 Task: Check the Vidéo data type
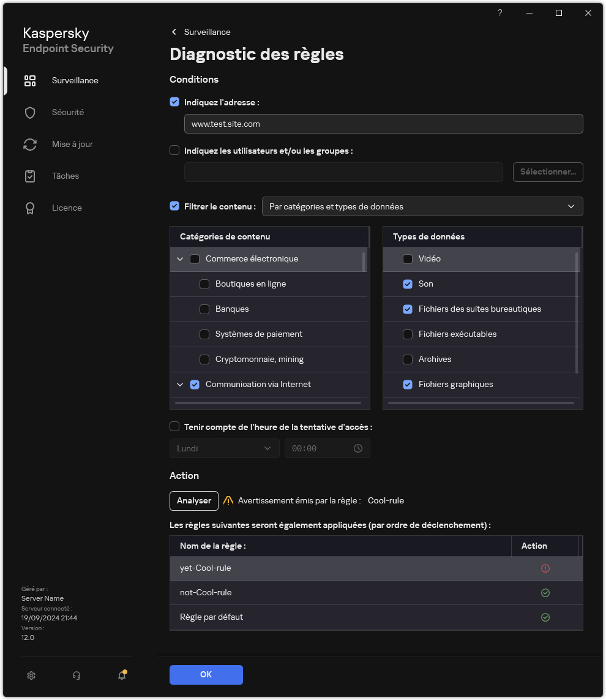[408, 258]
